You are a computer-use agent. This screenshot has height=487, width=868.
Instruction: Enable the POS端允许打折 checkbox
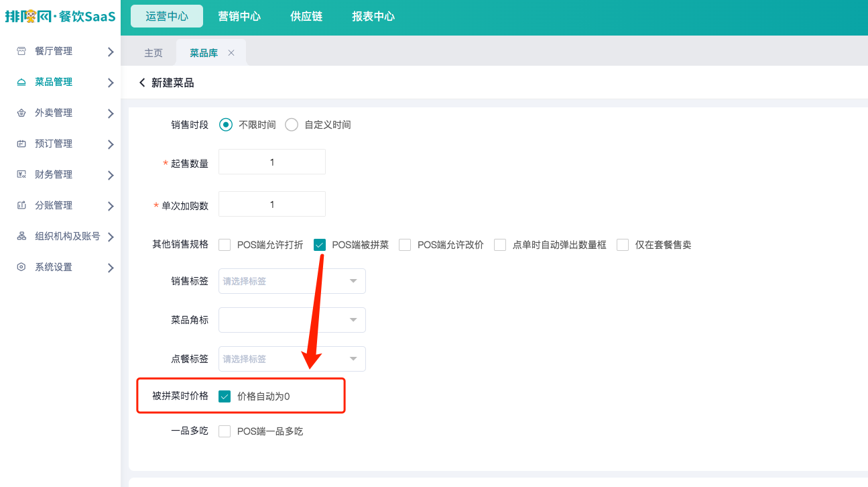point(225,245)
